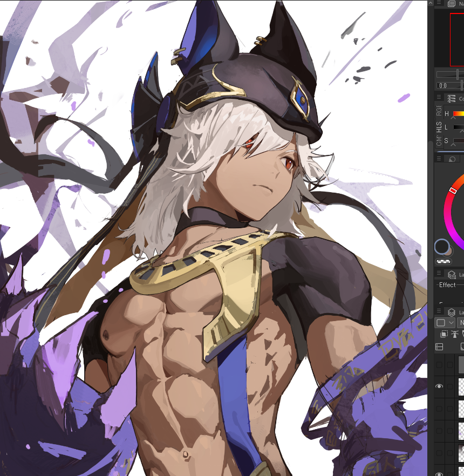The image size is (464, 476).
Task: Open the layer palette color dropdown
Action: point(445,323)
